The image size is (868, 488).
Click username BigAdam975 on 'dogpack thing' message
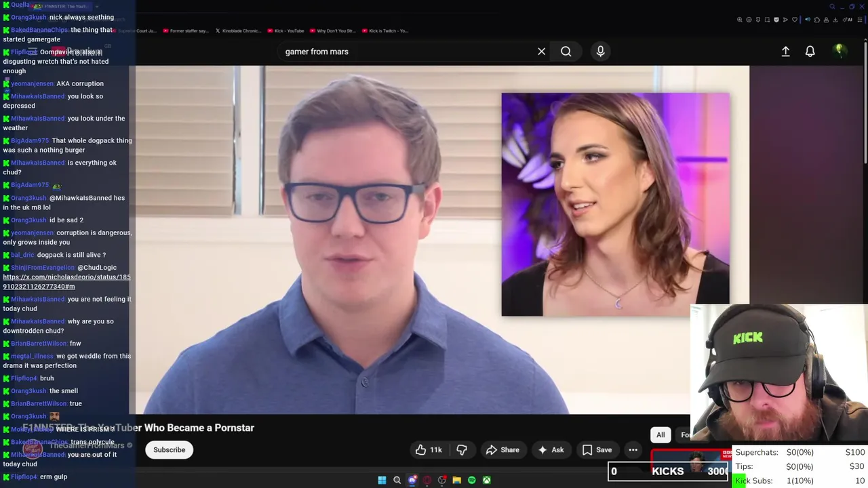[30, 140]
